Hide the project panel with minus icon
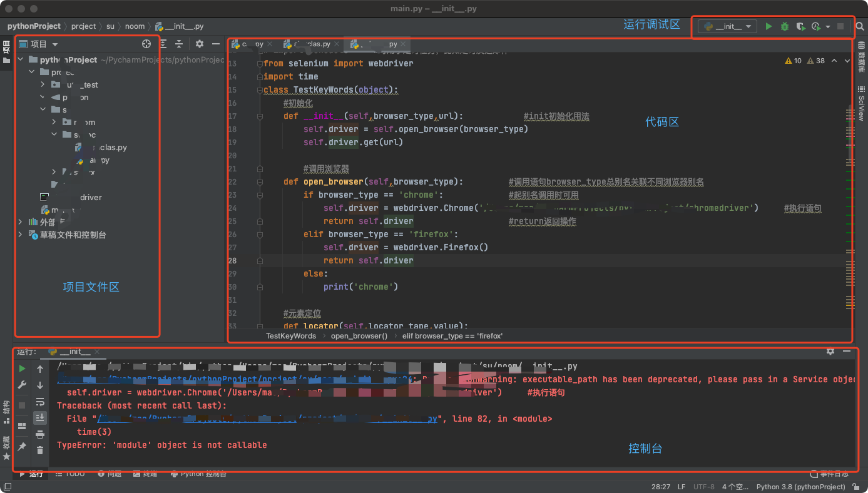 [216, 44]
